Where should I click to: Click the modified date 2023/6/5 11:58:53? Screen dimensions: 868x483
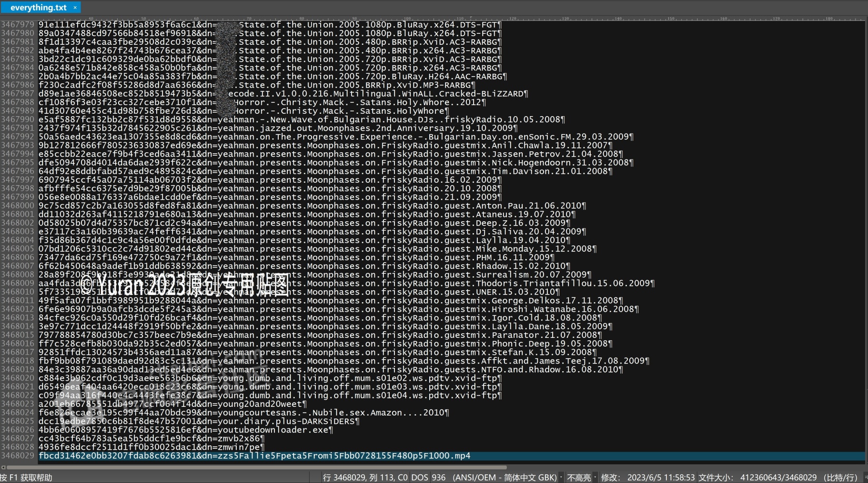point(661,477)
